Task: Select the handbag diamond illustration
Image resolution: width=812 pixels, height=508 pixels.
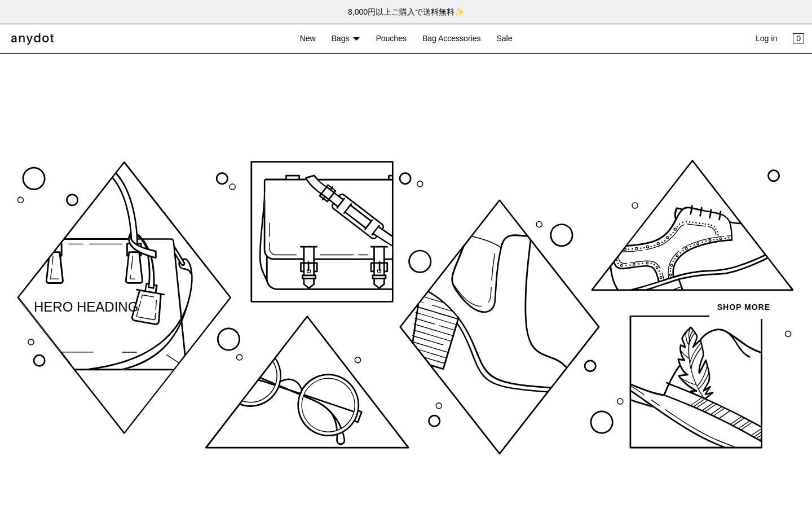Action: pyautogui.click(x=124, y=297)
